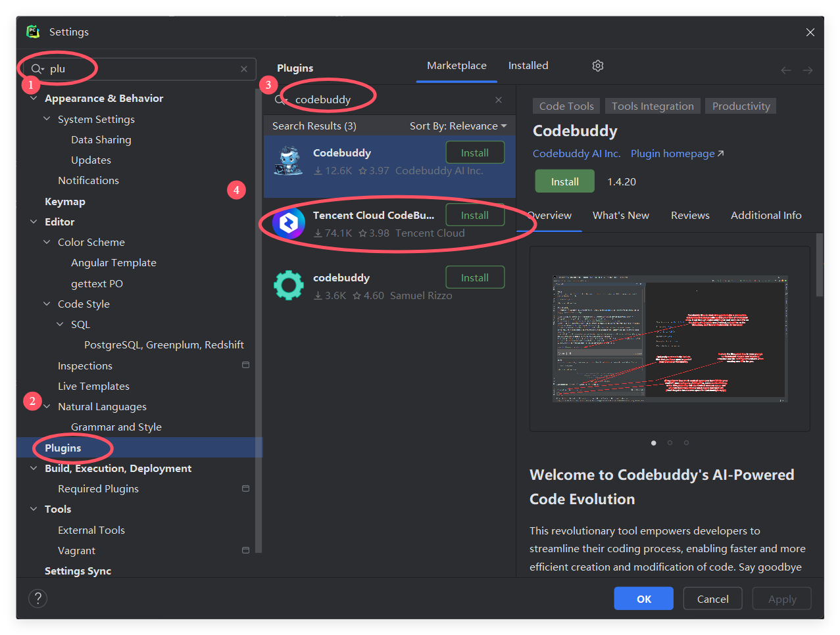This screenshot has height=635, width=840.
Task: Click the settings tree scrollbar
Action: (x=259, y=320)
